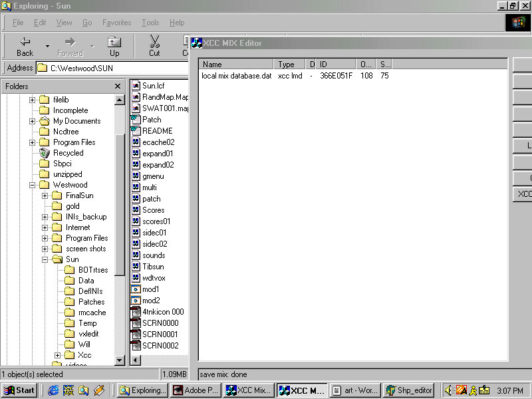The height and width of the screenshot is (399, 532).
Task: Expand the Xcc folder
Action: pyautogui.click(x=57, y=355)
